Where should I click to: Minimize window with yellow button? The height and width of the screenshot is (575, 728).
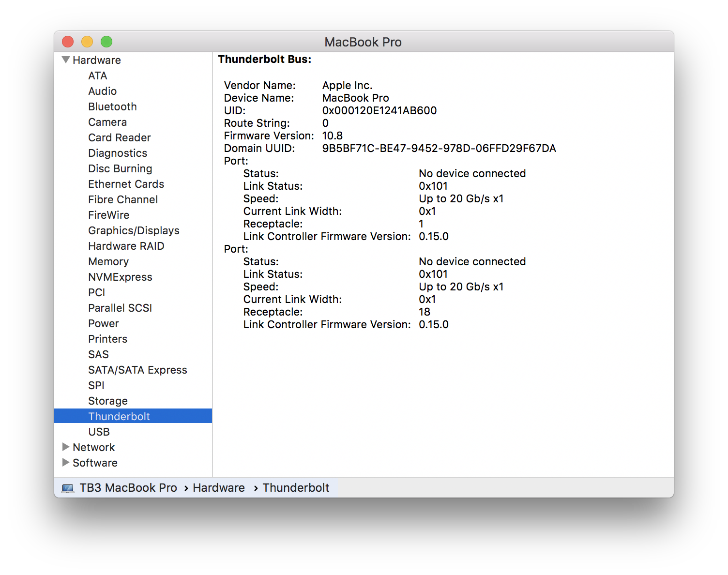pos(87,42)
